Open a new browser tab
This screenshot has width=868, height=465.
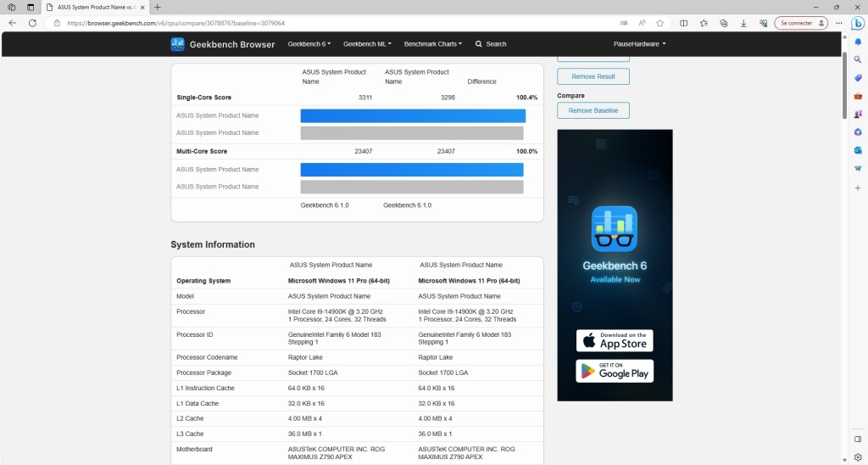(157, 7)
